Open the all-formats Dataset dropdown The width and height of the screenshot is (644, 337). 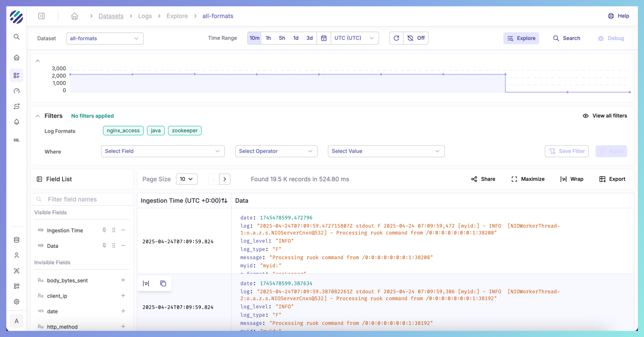105,38
